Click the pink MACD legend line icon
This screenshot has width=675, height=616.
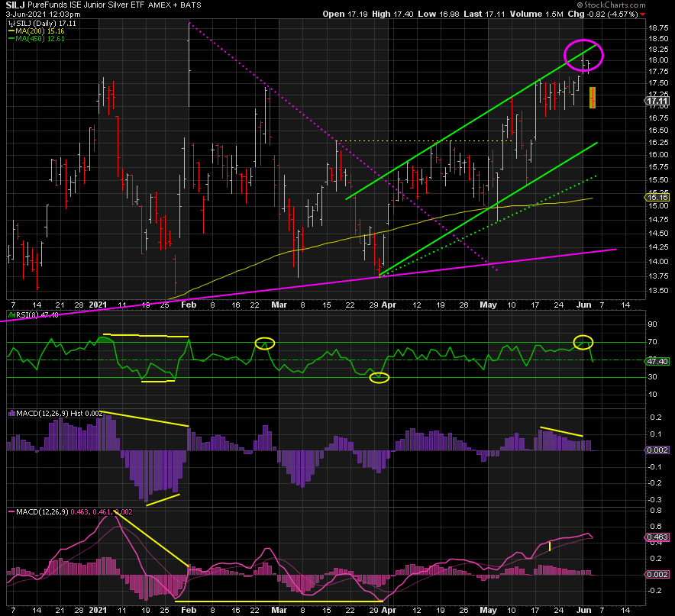click(11, 512)
